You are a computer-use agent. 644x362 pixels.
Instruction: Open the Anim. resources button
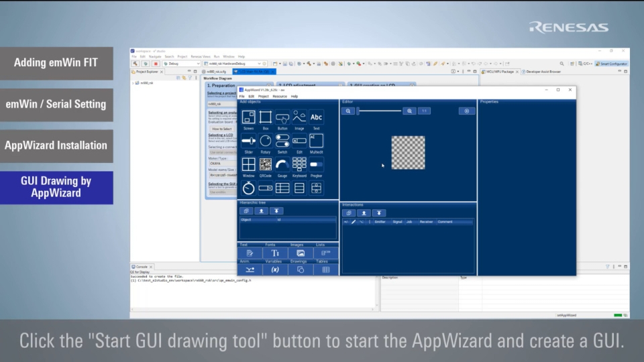coord(250,269)
